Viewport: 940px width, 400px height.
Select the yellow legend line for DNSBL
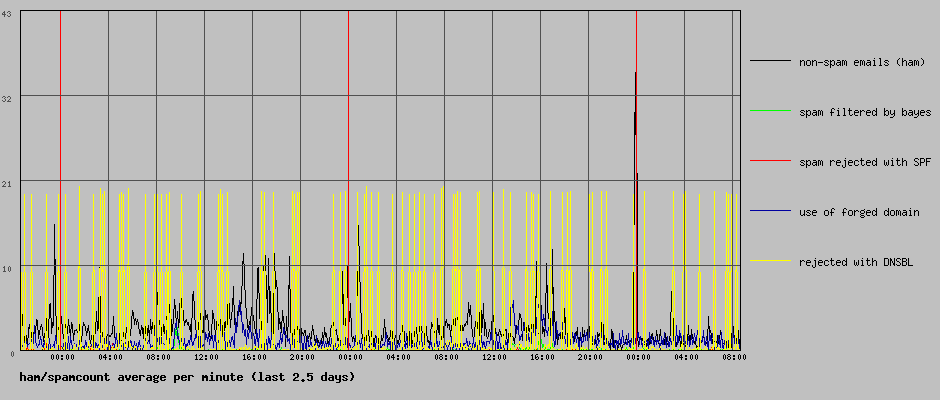pos(770,260)
